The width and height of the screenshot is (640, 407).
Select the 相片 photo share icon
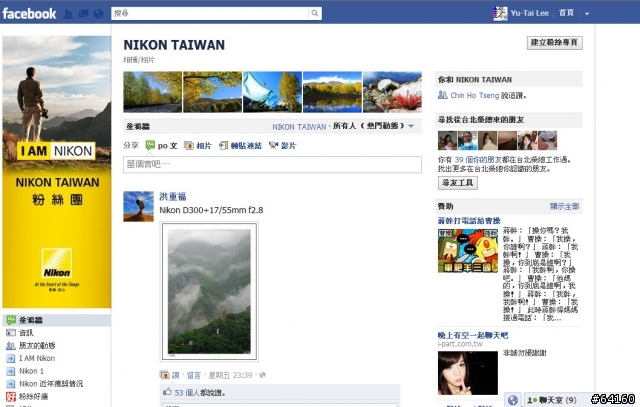tap(189, 145)
